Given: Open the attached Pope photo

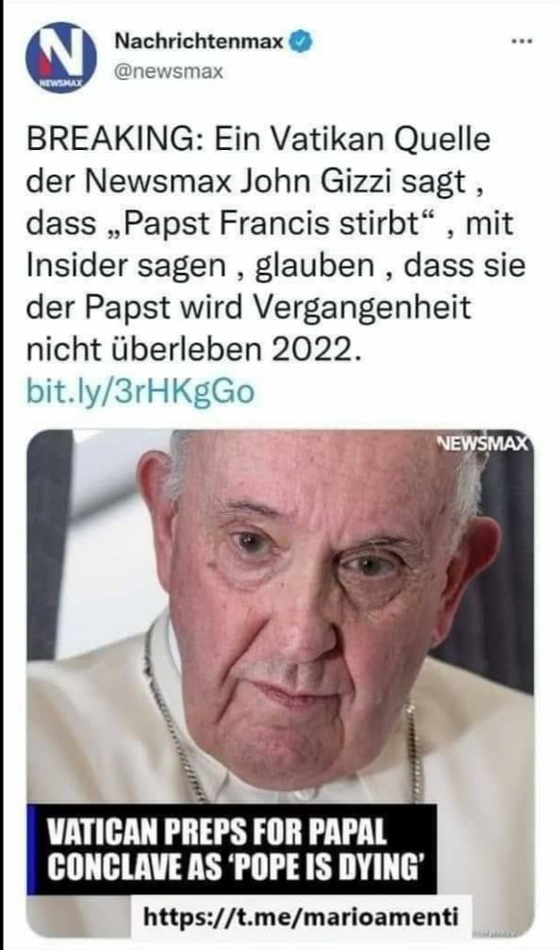Looking at the screenshot, I should click(x=280, y=681).
